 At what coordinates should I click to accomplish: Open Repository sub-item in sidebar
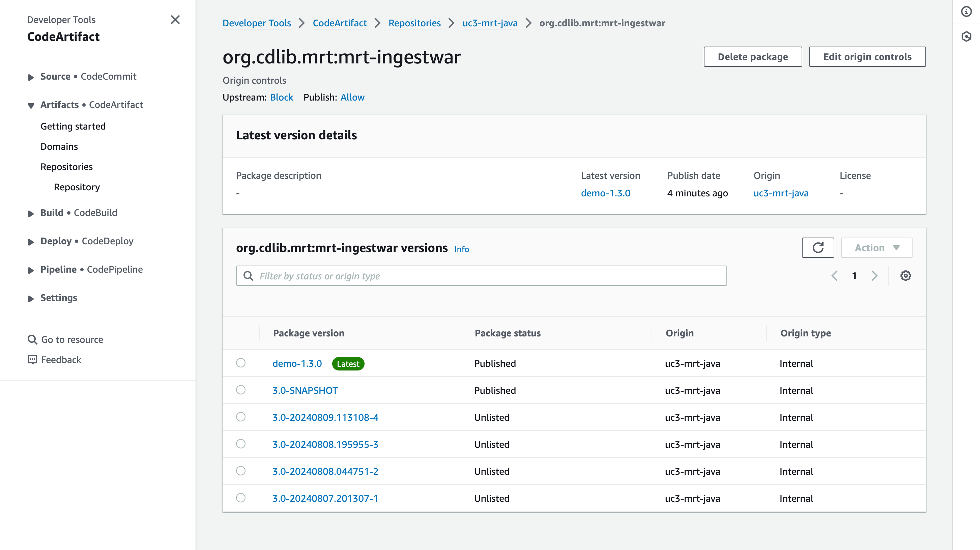[77, 187]
